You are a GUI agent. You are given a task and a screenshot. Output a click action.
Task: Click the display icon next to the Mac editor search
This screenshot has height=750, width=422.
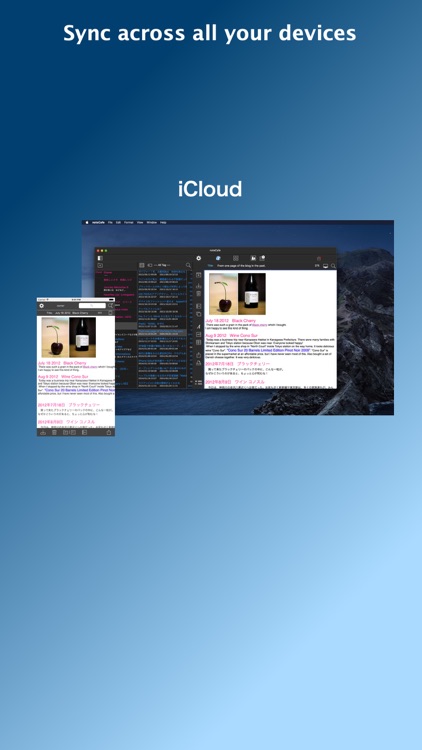[x=325, y=266]
